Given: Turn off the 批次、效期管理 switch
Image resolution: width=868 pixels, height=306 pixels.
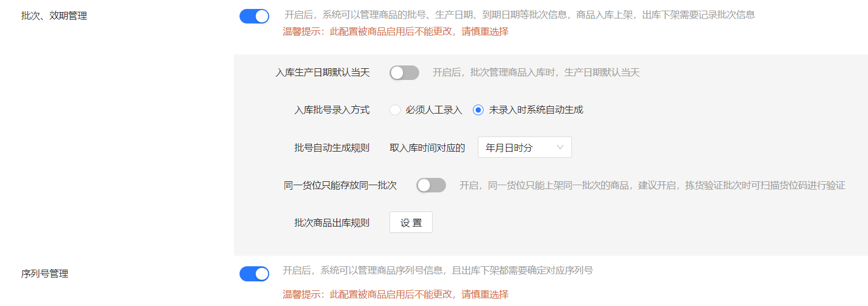Looking at the screenshot, I should (254, 16).
